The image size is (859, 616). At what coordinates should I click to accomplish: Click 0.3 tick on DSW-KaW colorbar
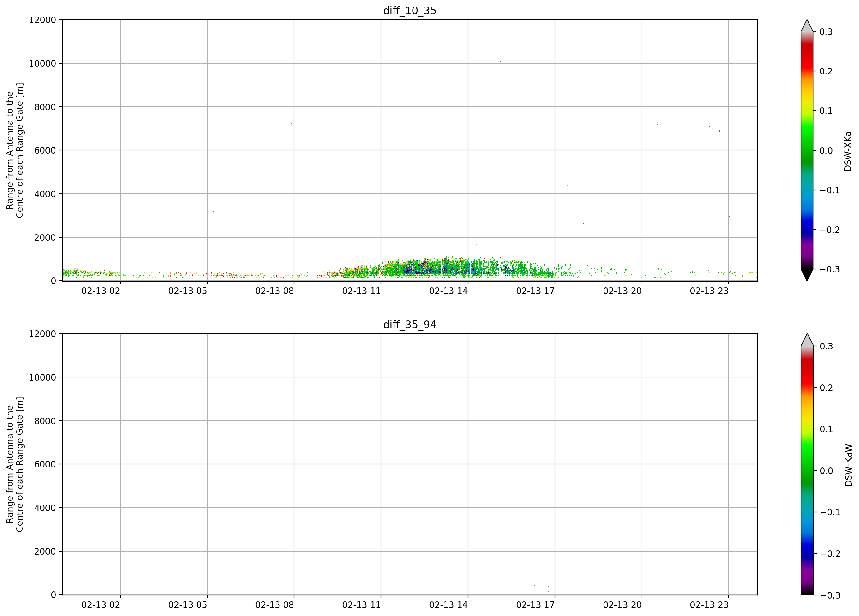(x=826, y=346)
